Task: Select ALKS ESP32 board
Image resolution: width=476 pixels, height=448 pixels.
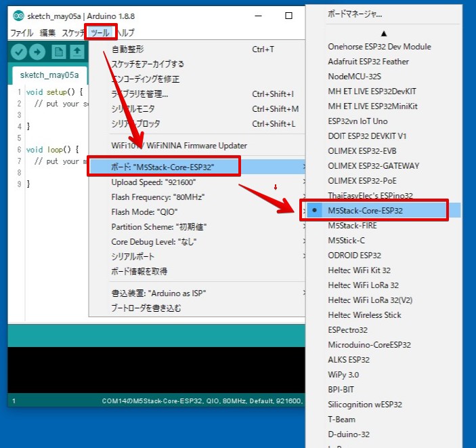Action: point(384,360)
